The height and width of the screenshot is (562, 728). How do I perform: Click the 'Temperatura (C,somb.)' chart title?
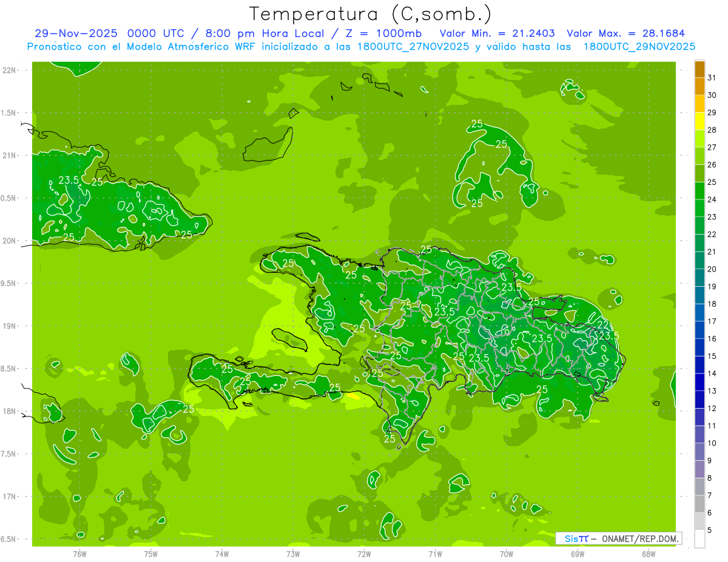point(371,14)
